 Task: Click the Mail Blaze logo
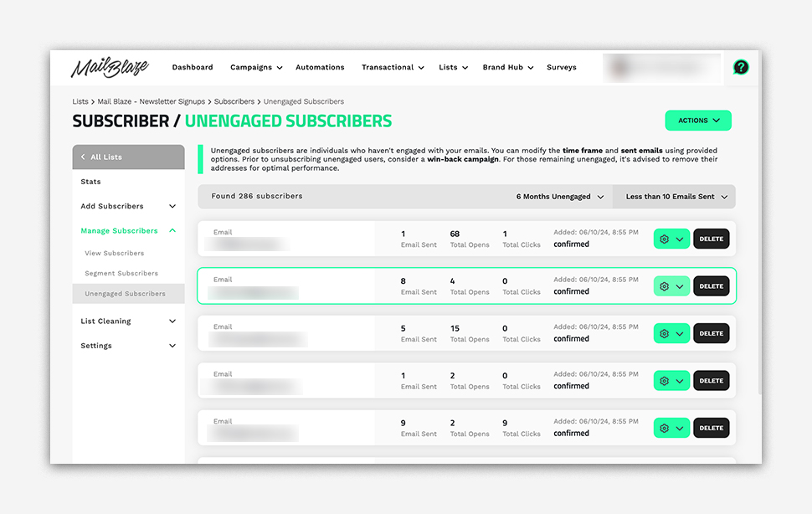pos(110,68)
